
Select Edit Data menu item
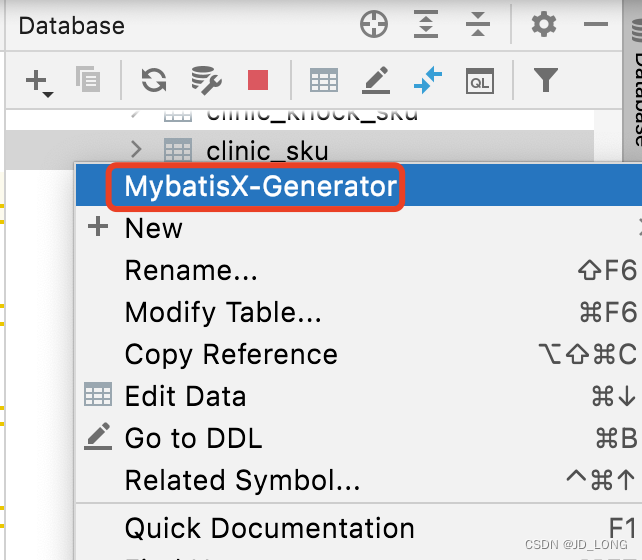pos(359,396)
